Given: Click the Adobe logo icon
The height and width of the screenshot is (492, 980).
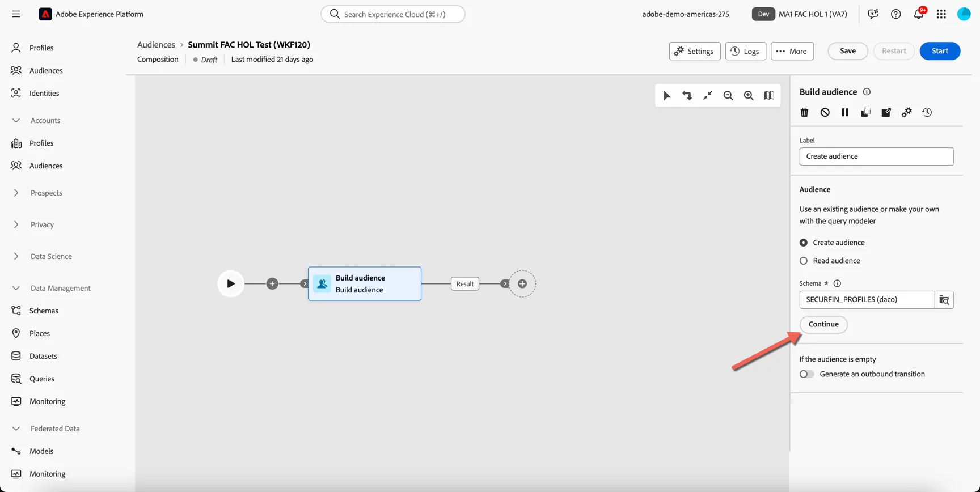Looking at the screenshot, I should pos(45,14).
